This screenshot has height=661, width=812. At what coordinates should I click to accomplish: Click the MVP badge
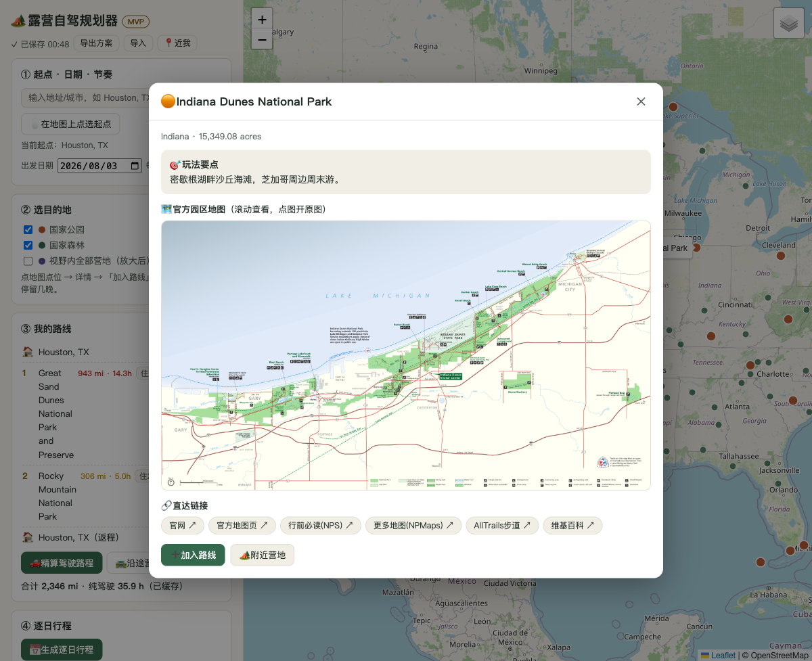click(x=136, y=22)
